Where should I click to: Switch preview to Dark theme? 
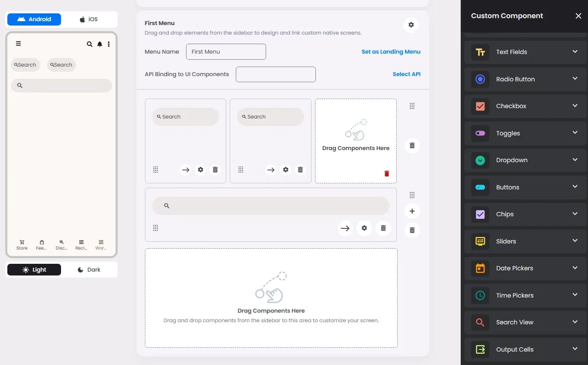point(89,269)
